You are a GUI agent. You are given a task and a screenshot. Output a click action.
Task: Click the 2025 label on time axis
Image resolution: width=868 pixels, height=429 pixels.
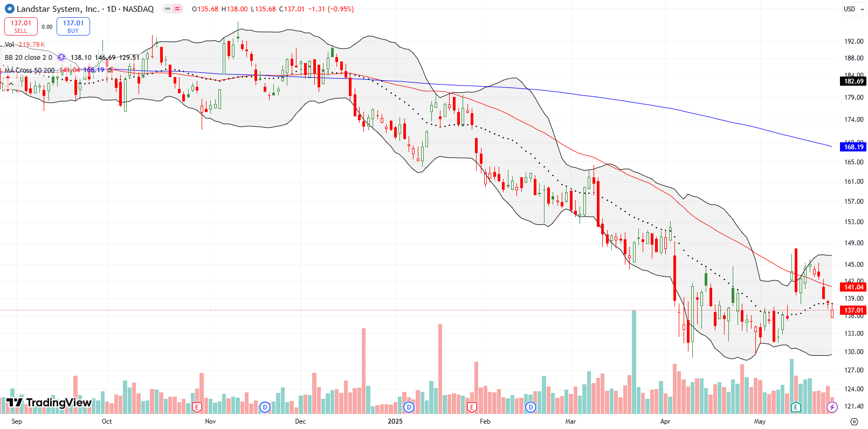[x=395, y=421]
